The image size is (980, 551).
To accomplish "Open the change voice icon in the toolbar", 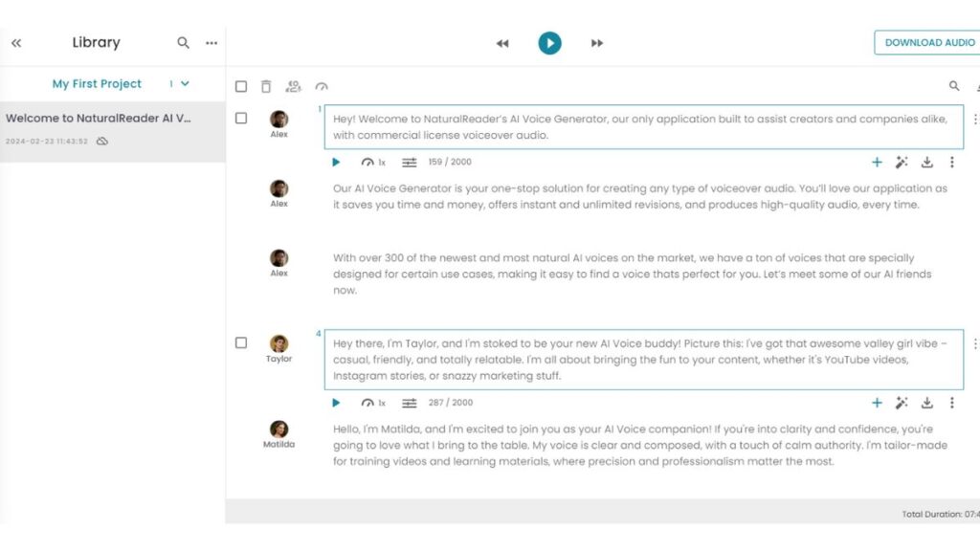I will tap(293, 86).
